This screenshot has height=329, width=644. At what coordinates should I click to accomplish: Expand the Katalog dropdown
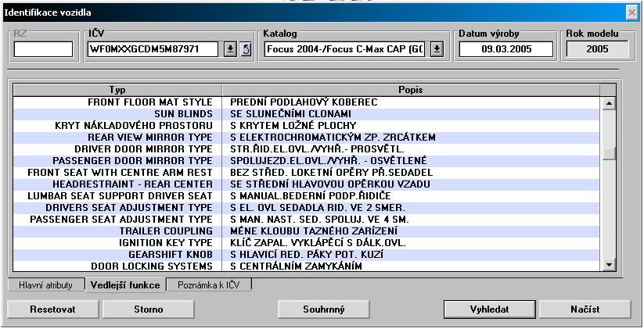pyautogui.click(x=437, y=49)
